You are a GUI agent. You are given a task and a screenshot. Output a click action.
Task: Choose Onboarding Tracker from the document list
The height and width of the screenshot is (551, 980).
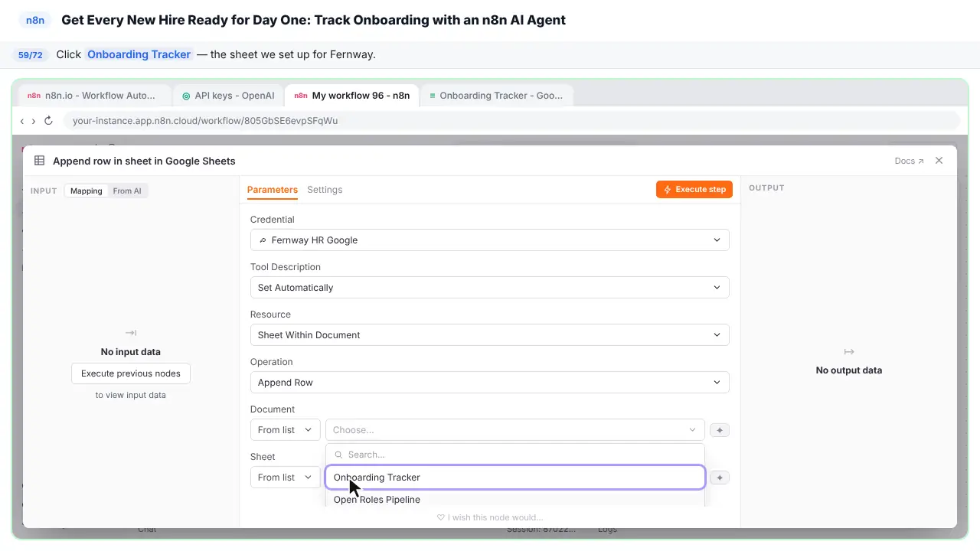(514, 478)
